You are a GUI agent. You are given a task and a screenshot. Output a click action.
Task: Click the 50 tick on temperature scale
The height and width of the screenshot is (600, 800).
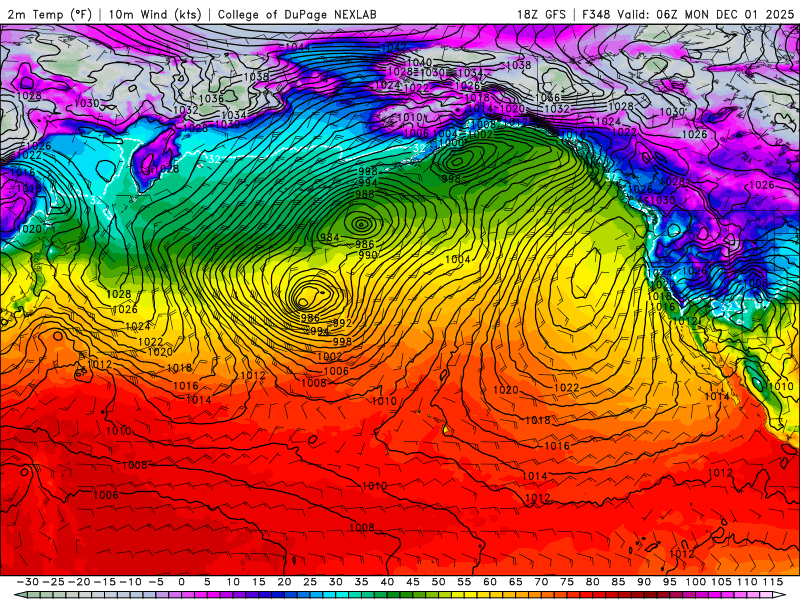click(x=438, y=582)
